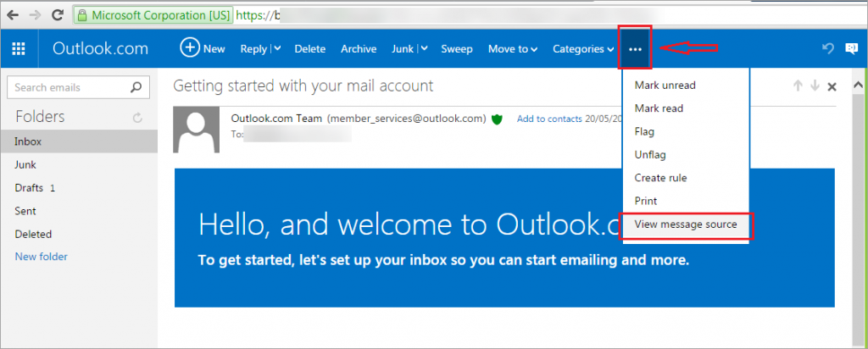Click the undo arrow icon in header
The image size is (868, 349).
pos(827,48)
